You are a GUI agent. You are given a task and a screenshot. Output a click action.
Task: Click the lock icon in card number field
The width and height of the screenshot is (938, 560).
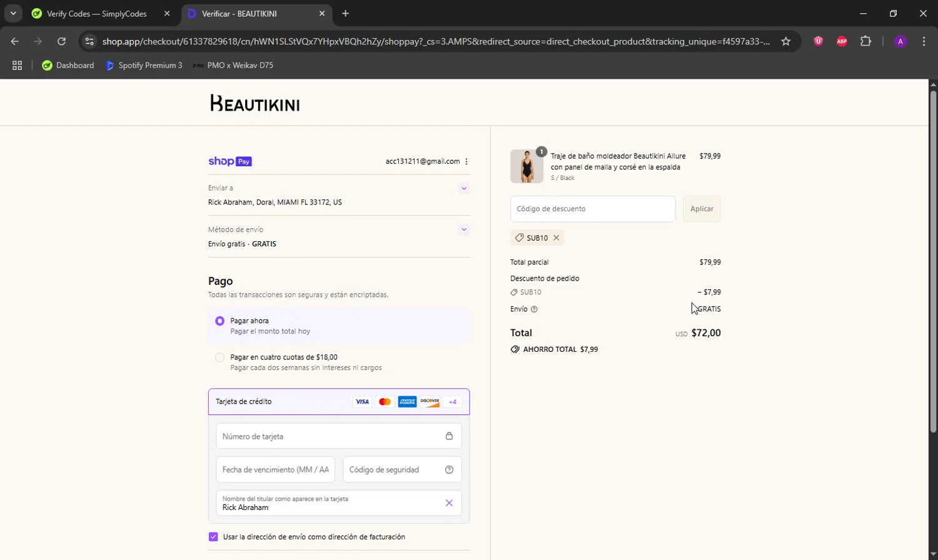tap(449, 436)
